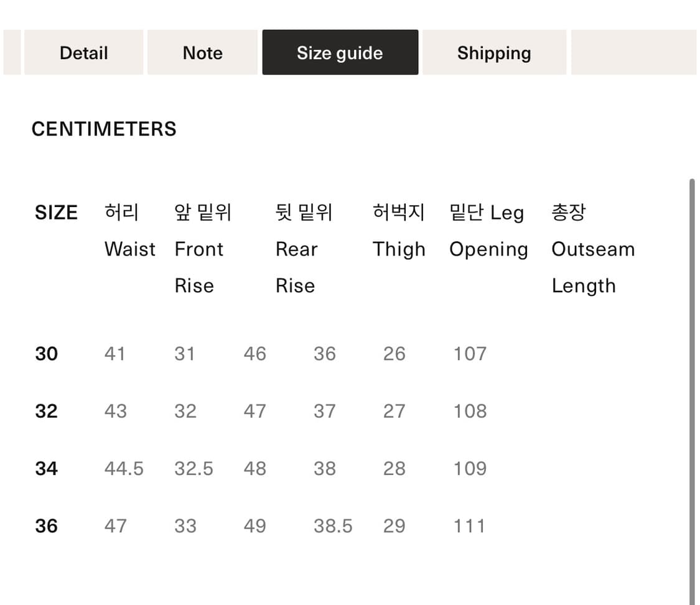View the Shipping tab
700x605 pixels.
click(x=494, y=53)
